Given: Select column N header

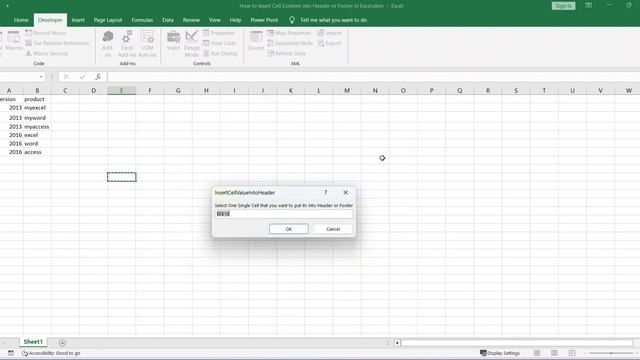Looking at the screenshot, I should (x=375, y=91).
